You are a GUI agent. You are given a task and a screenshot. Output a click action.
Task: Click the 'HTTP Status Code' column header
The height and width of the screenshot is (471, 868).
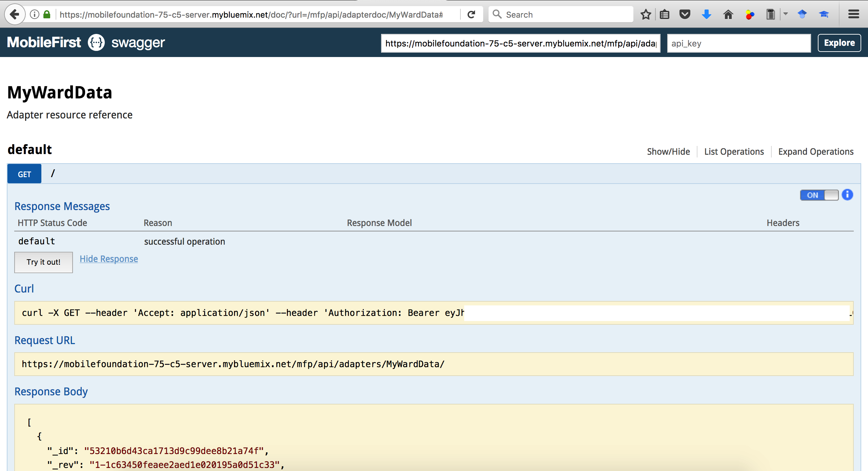pos(53,223)
